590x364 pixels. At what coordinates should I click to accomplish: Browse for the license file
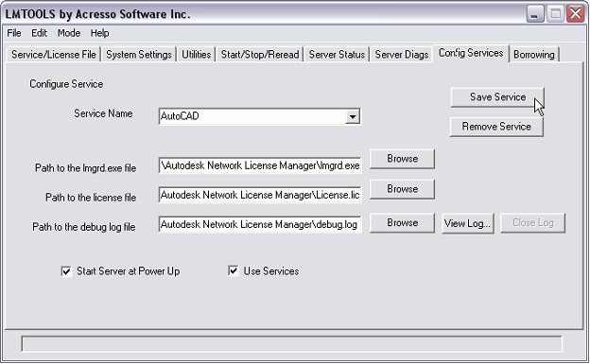[402, 188]
